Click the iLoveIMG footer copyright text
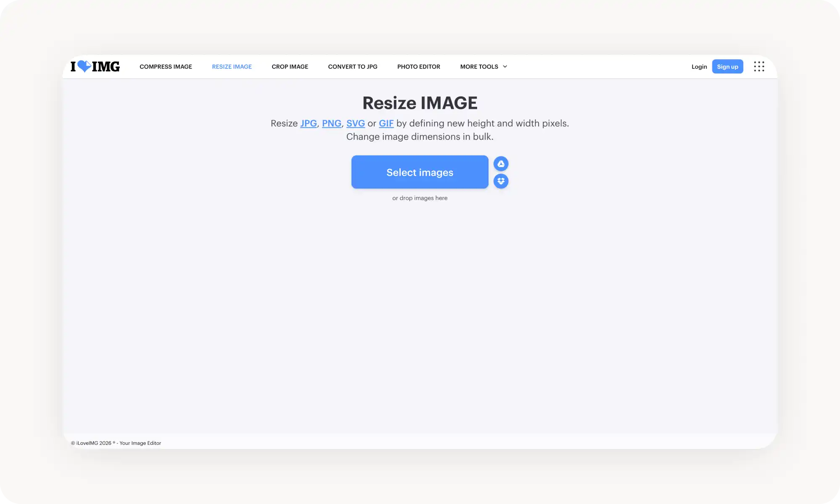This screenshot has height=504, width=840. pyautogui.click(x=116, y=443)
